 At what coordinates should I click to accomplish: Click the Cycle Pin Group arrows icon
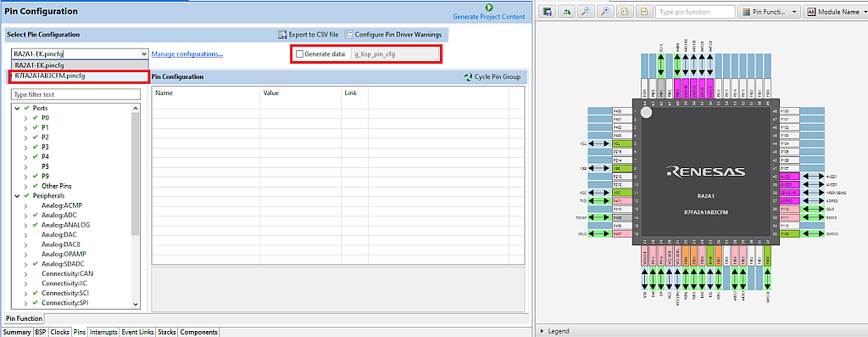click(468, 76)
